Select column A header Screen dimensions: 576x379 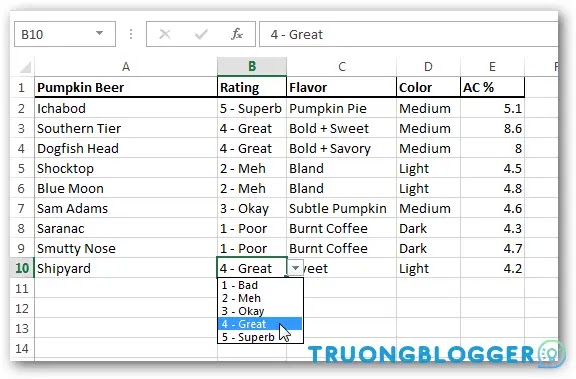click(126, 67)
